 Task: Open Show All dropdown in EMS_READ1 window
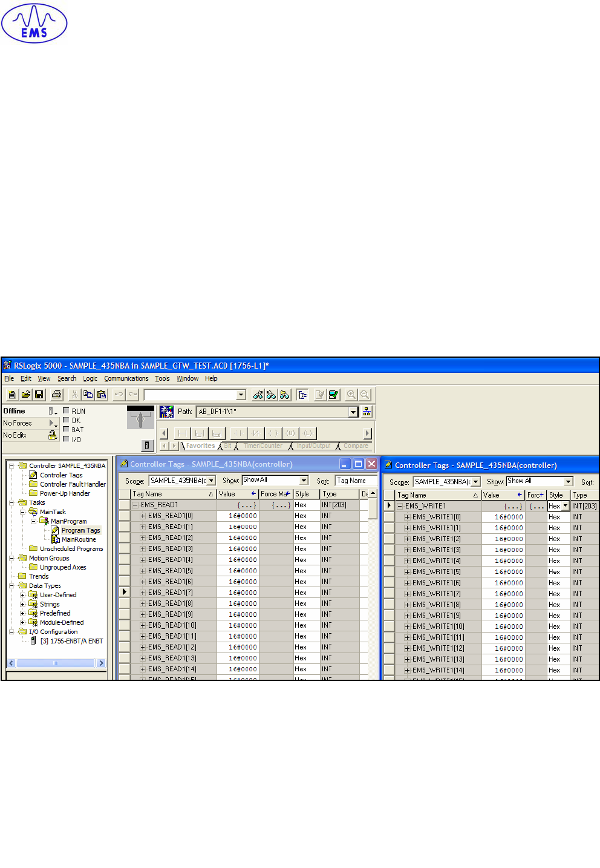click(x=304, y=481)
